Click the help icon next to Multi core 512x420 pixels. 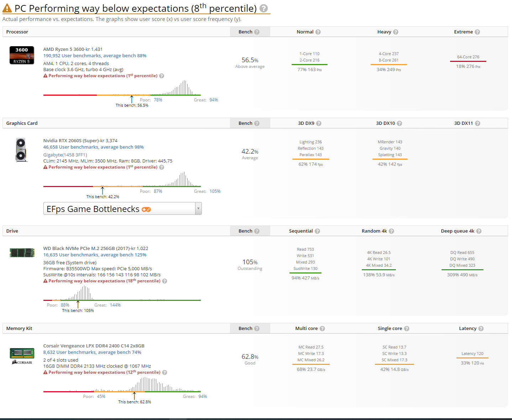click(x=322, y=329)
